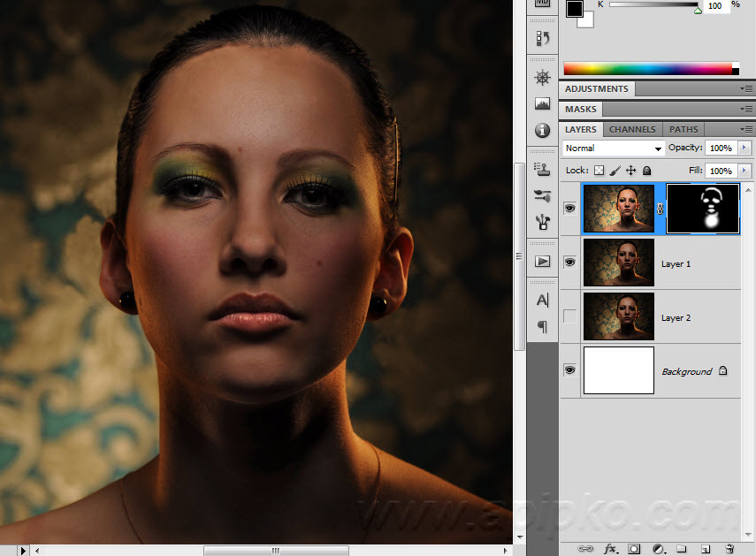Hide Layer 1 using its eye icon
756x556 pixels.
[569, 263]
